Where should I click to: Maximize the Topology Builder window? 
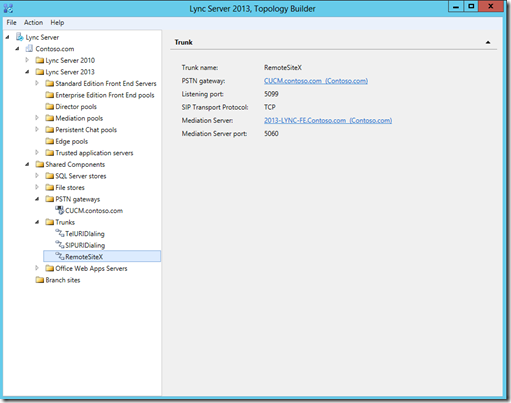coord(471,7)
